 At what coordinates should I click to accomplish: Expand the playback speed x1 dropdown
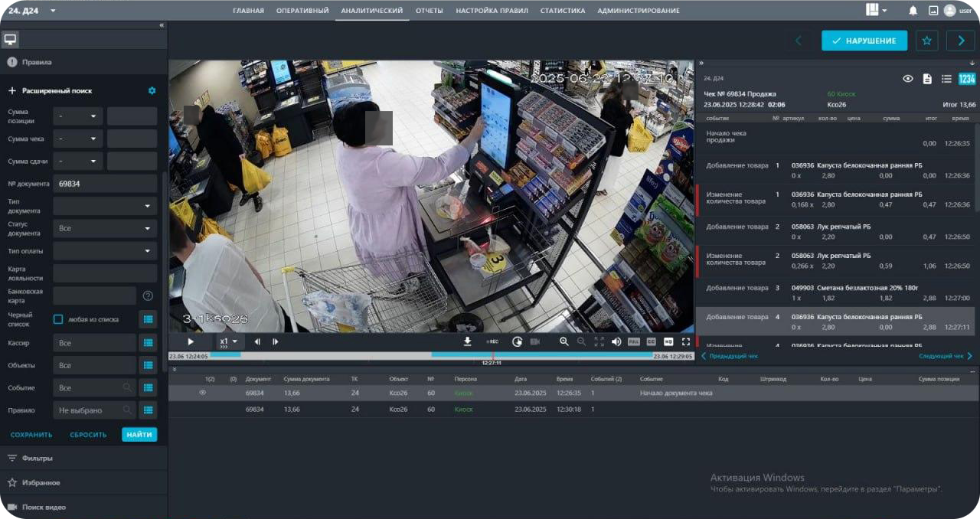[x=228, y=341]
